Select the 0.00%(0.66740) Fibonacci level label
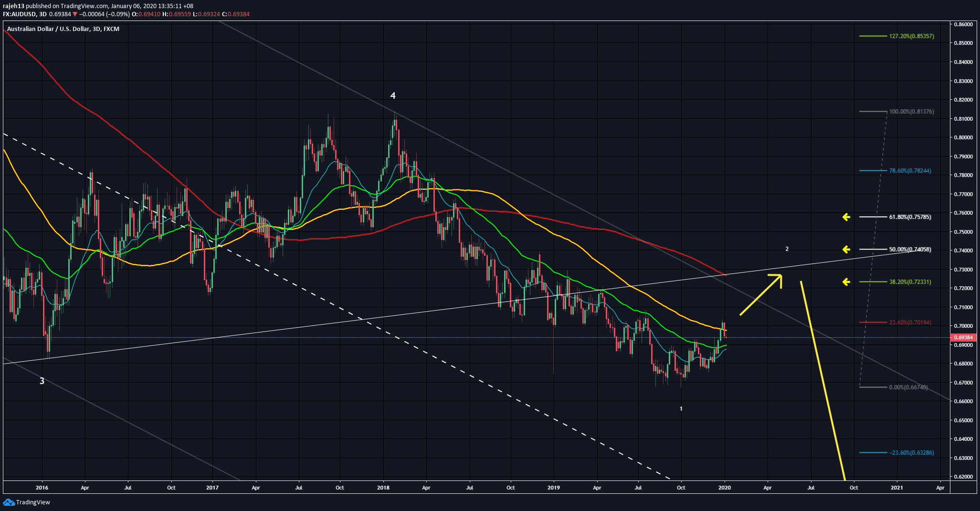The height and width of the screenshot is (511, 980). pos(908,387)
